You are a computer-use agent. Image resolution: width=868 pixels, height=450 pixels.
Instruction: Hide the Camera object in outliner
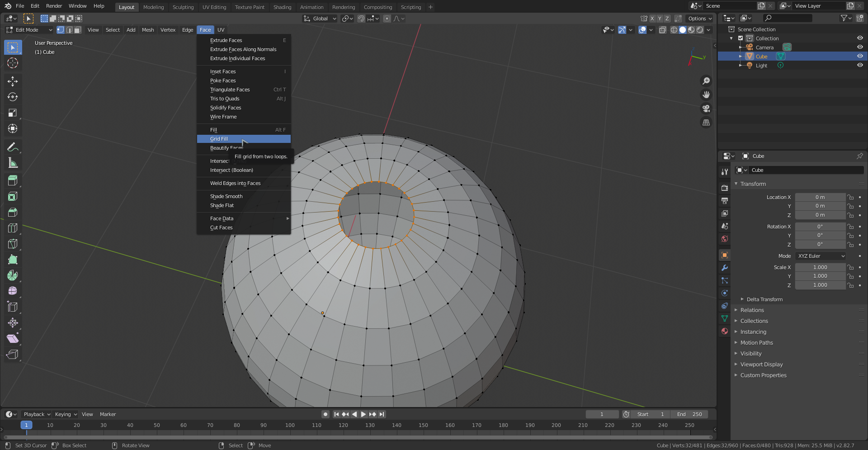coord(860,47)
